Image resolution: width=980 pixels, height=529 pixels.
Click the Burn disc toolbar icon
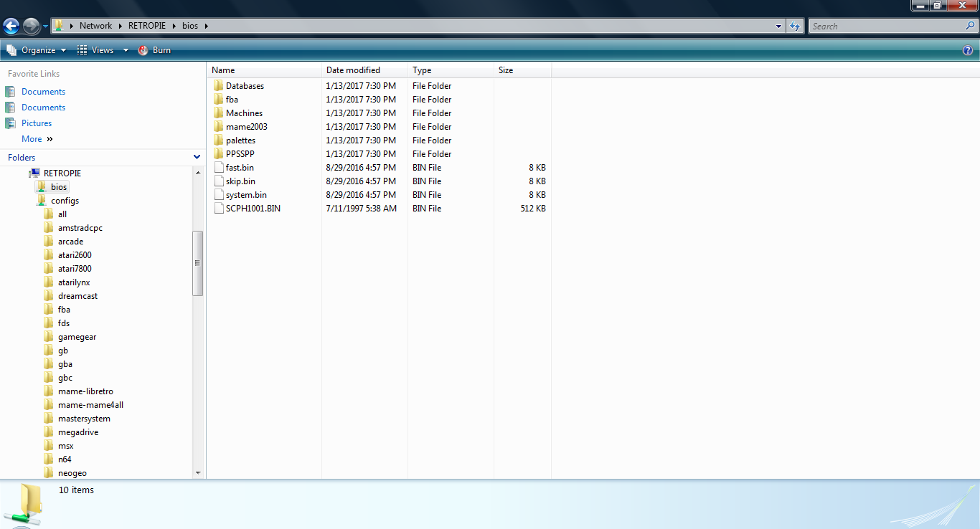[x=143, y=50]
